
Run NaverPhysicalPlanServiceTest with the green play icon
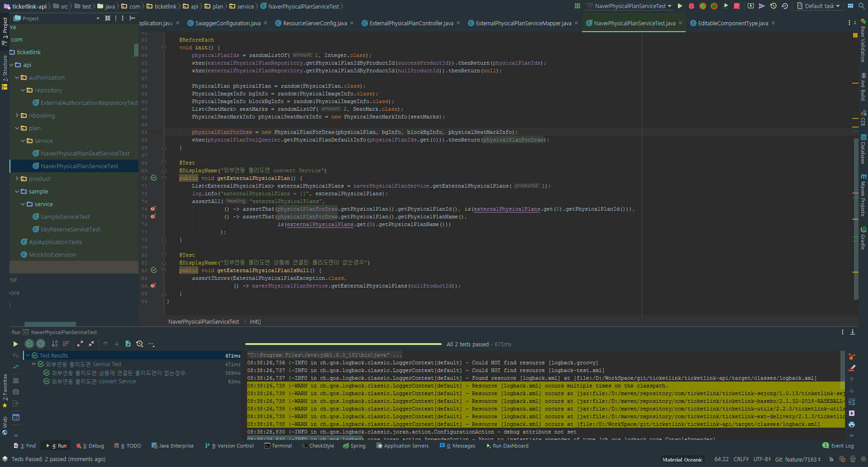(x=680, y=6)
